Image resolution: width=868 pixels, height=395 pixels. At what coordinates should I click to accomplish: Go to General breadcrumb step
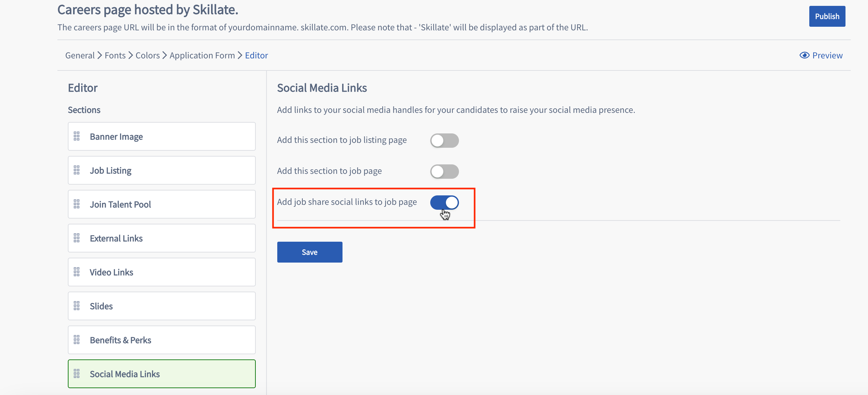pyautogui.click(x=80, y=55)
